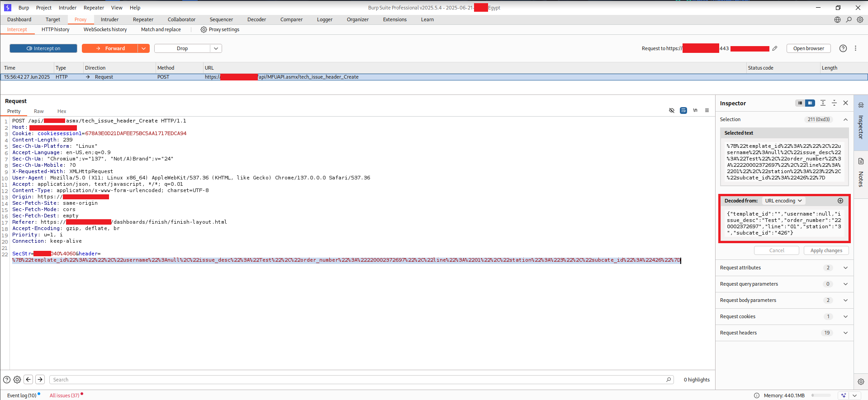Open Inspector side tab
868x400 pixels.
point(861,122)
